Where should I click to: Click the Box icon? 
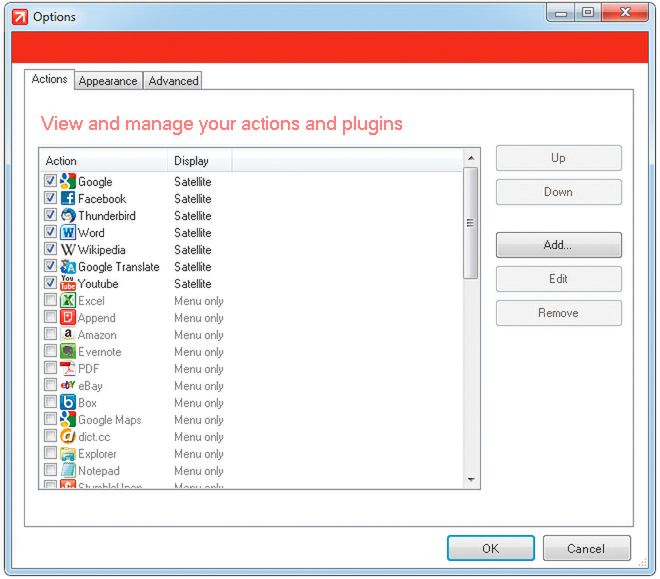point(68,402)
